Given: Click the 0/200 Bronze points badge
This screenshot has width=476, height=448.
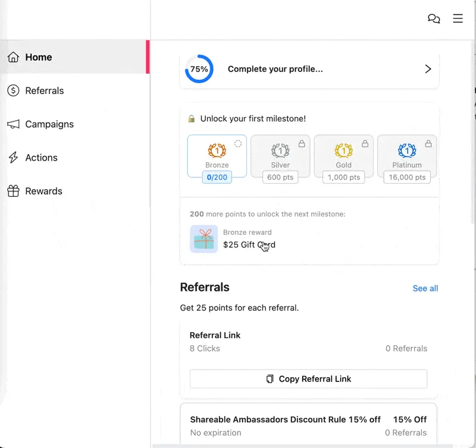Looking at the screenshot, I should click(217, 177).
